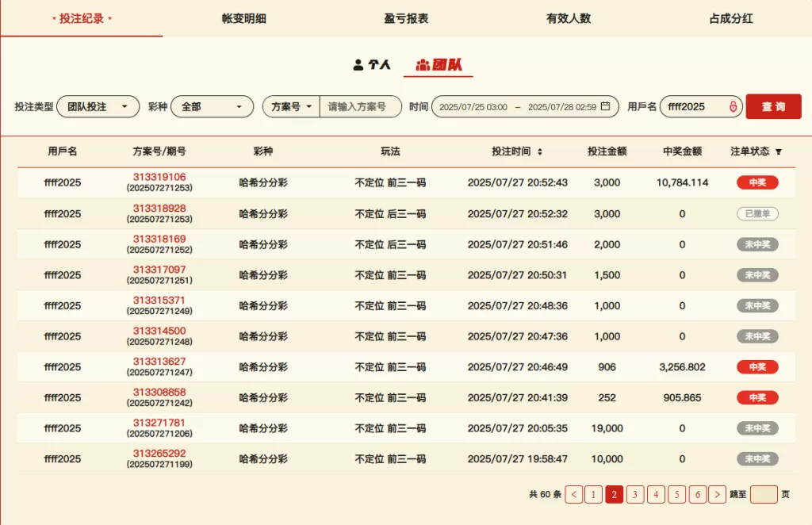Click 未中奖 badge in the 10,000 row
This screenshot has width=812, height=525.
[x=757, y=458]
